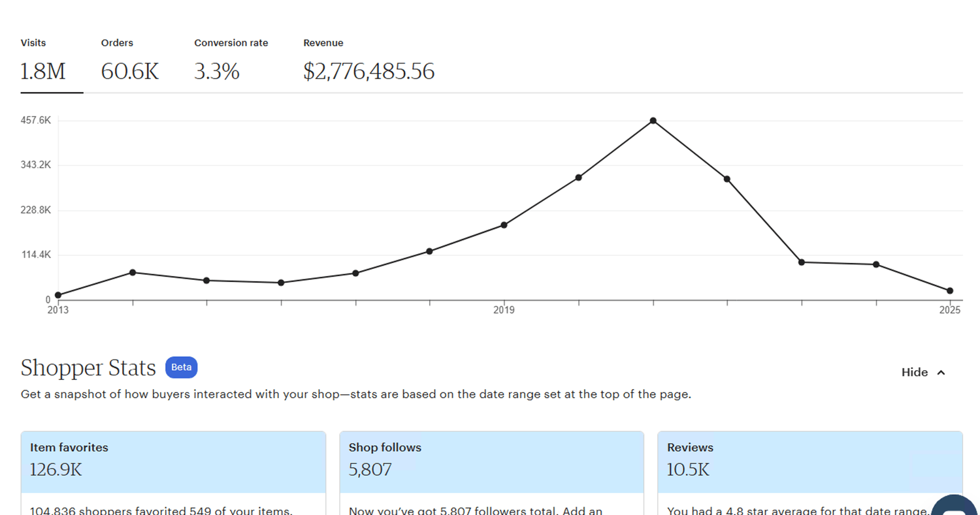
Task: Collapse Shopper Stats using Hide
Action: 923,372
